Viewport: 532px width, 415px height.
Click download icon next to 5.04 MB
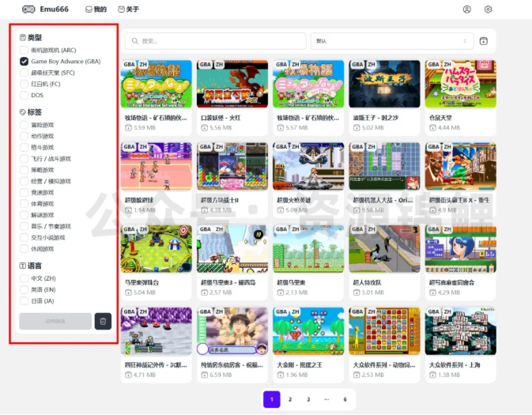coord(128,292)
